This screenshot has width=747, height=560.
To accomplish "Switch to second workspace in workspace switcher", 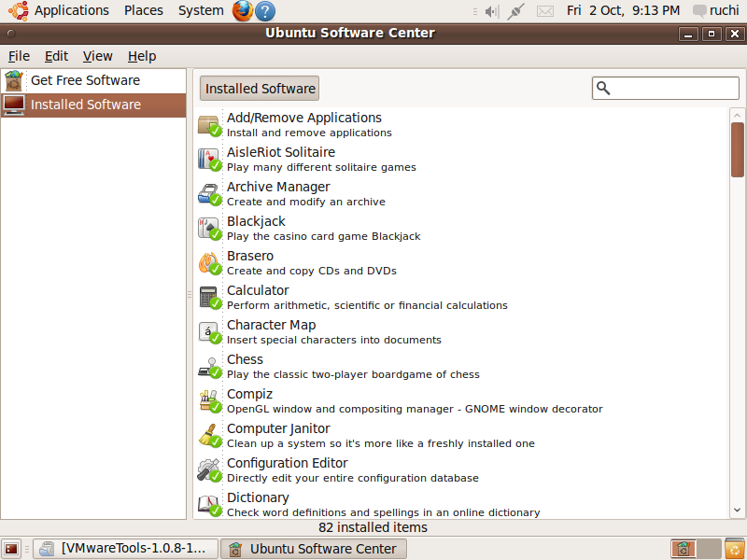I will pos(709,549).
